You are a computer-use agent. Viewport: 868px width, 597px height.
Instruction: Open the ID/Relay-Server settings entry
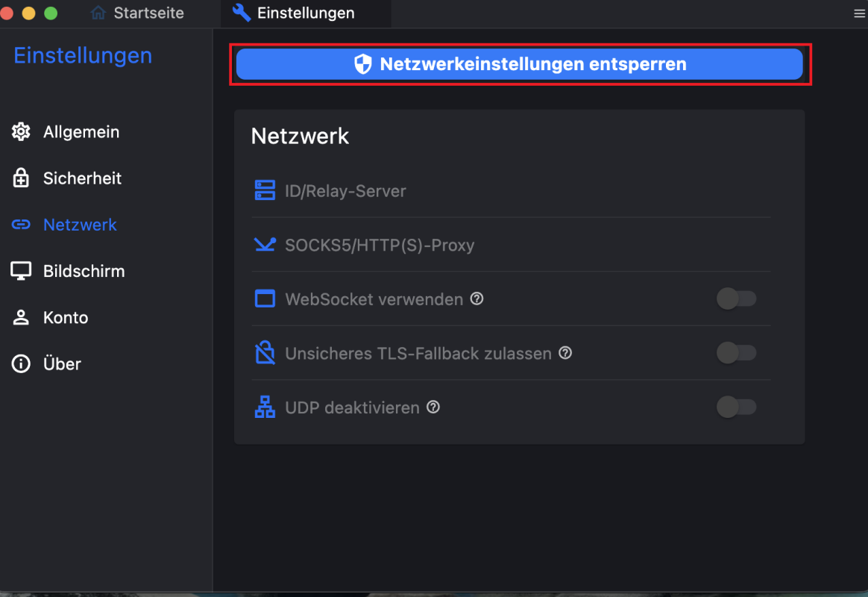[511, 190]
